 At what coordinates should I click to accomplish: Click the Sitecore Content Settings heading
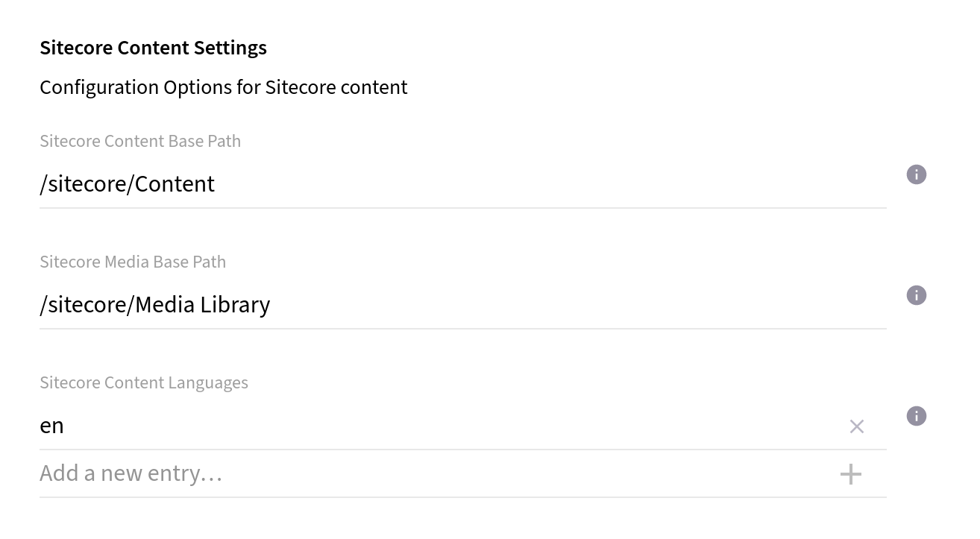click(x=153, y=47)
